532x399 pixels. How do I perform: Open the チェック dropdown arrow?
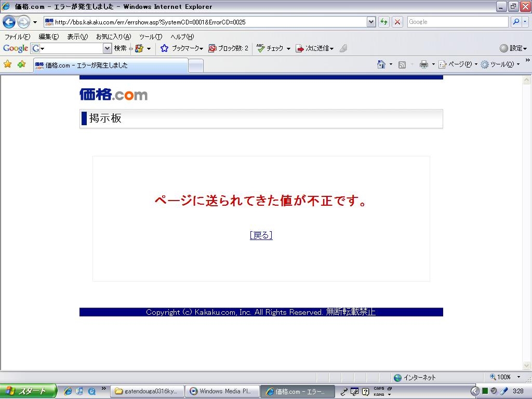coord(288,49)
